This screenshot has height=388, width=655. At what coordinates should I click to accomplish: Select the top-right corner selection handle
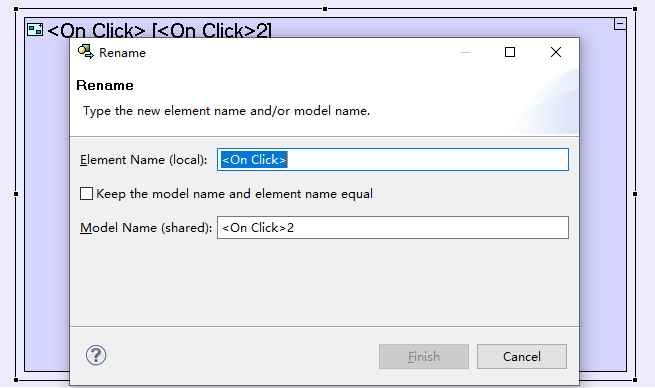[x=635, y=9]
